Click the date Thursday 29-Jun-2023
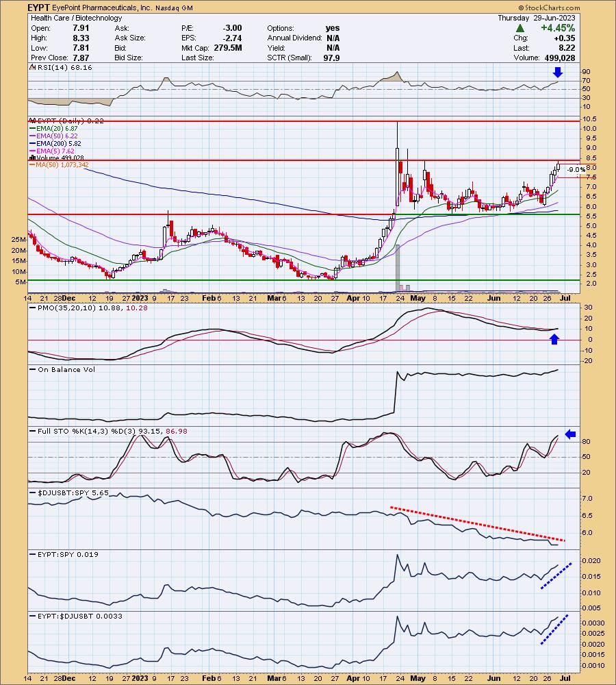This screenshot has width=616, height=685. point(537,18)
